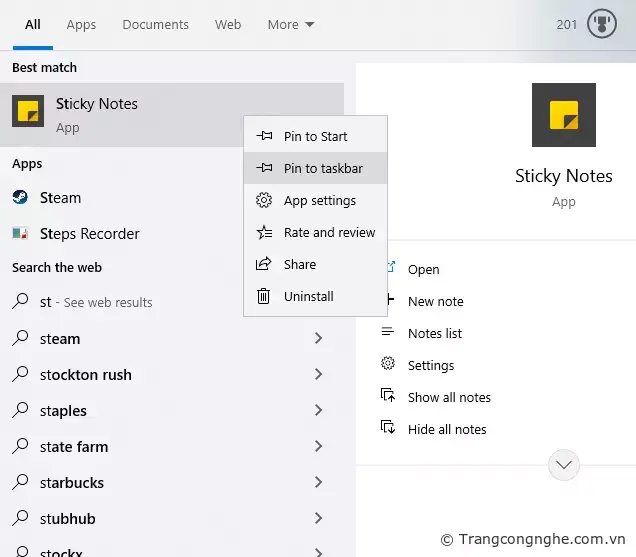The height and width of the screenshot is (557, 636).
Task: Open the Notes list action
Action: [x=434, y=334]
